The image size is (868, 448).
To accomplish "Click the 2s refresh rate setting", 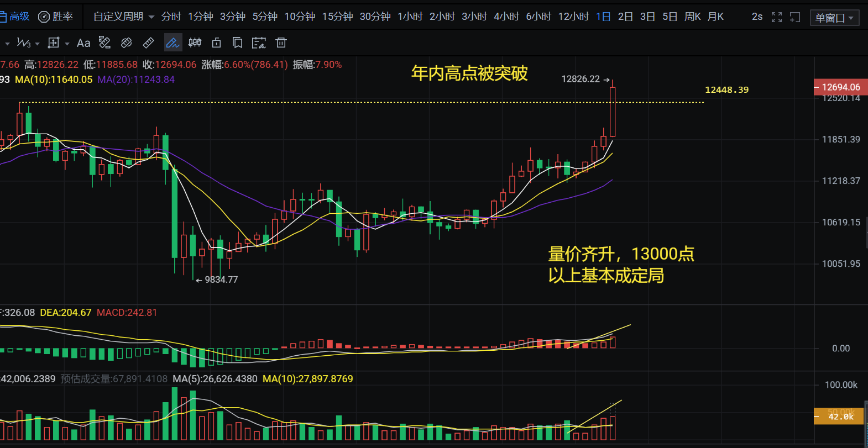I will [x=757, y=17].
